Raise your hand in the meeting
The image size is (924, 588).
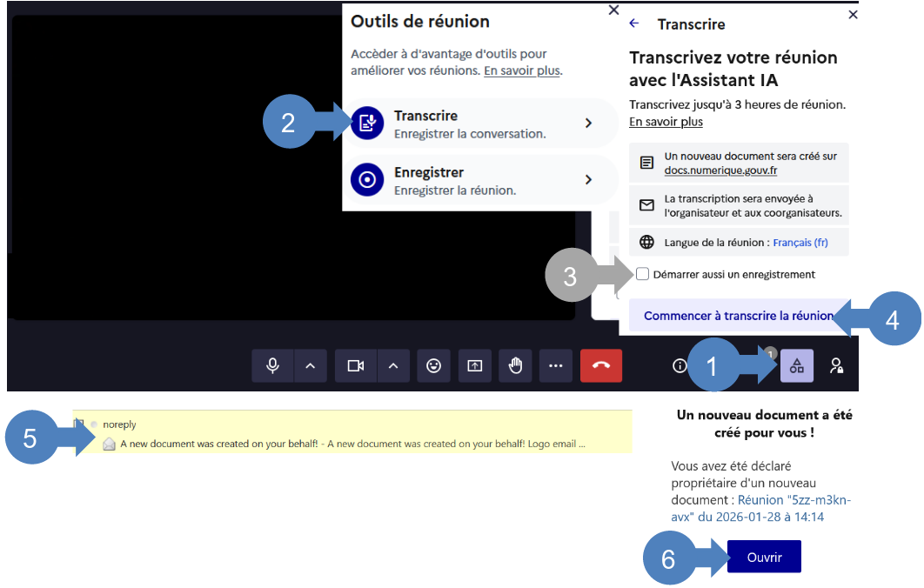(515, 366)
